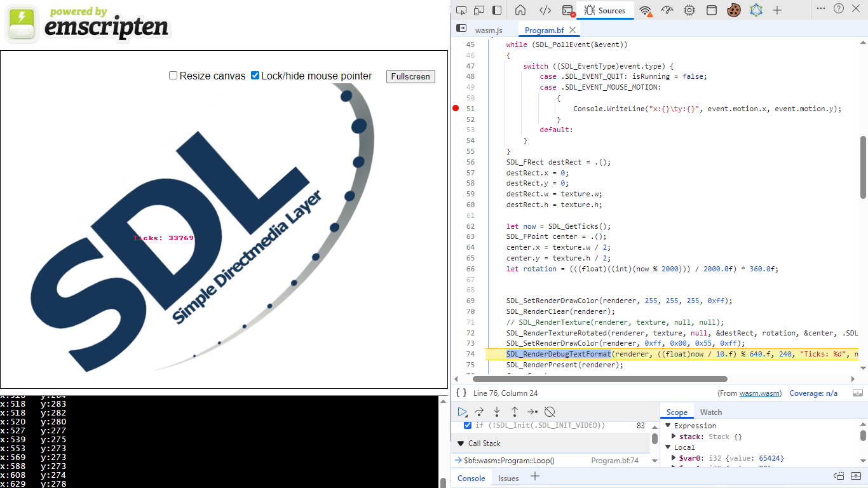Open Console panel icon with error badge

(568, 10)
